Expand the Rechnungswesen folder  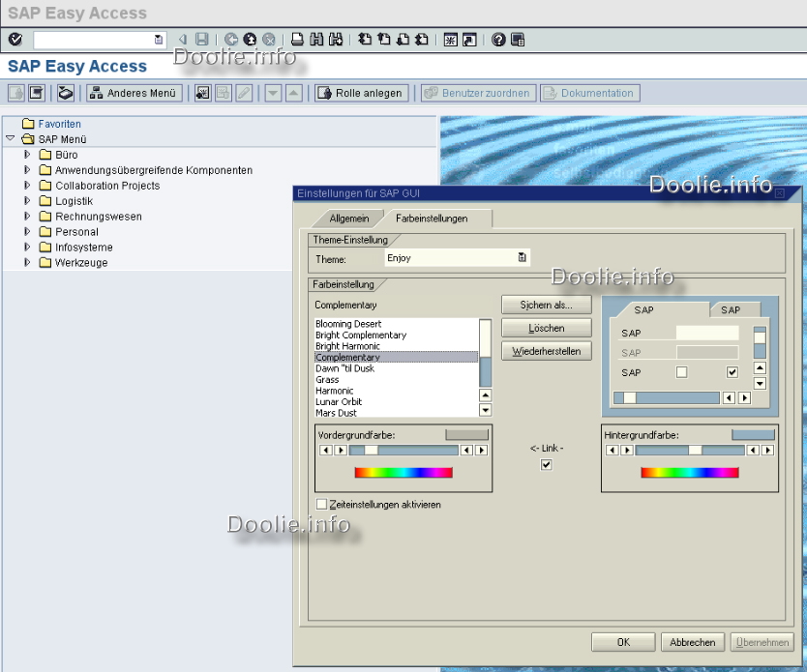click(27, 216)
